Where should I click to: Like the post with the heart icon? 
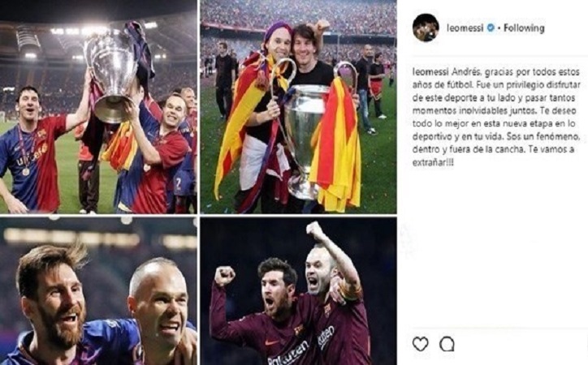tap(420, 344)
